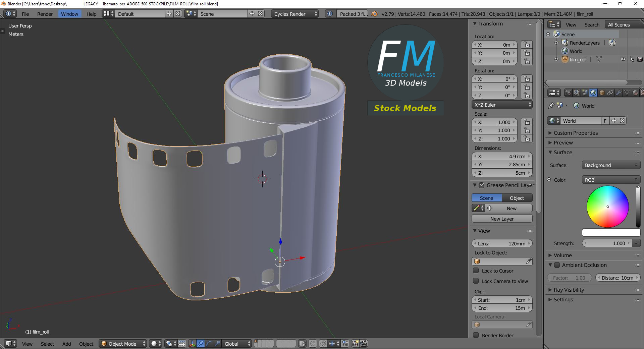Enable the Ambient Occlusion checkbox
The height and width of the screenshot is (349, 644).
557,265
